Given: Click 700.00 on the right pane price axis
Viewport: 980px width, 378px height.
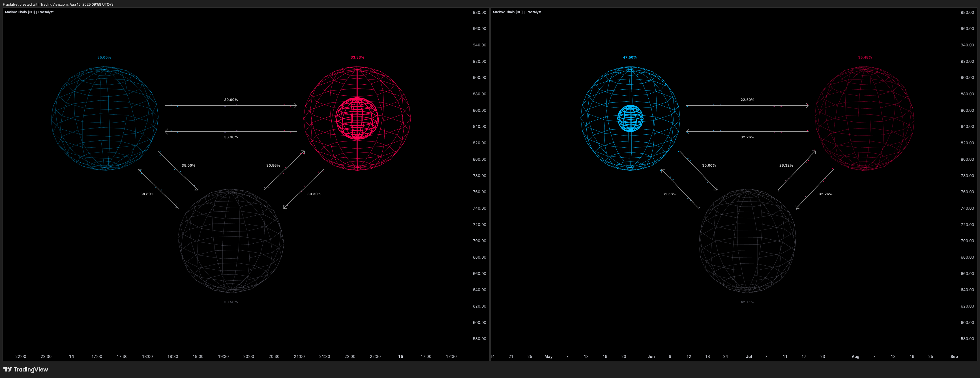Looking at the screenshot, I should (967, 241).
